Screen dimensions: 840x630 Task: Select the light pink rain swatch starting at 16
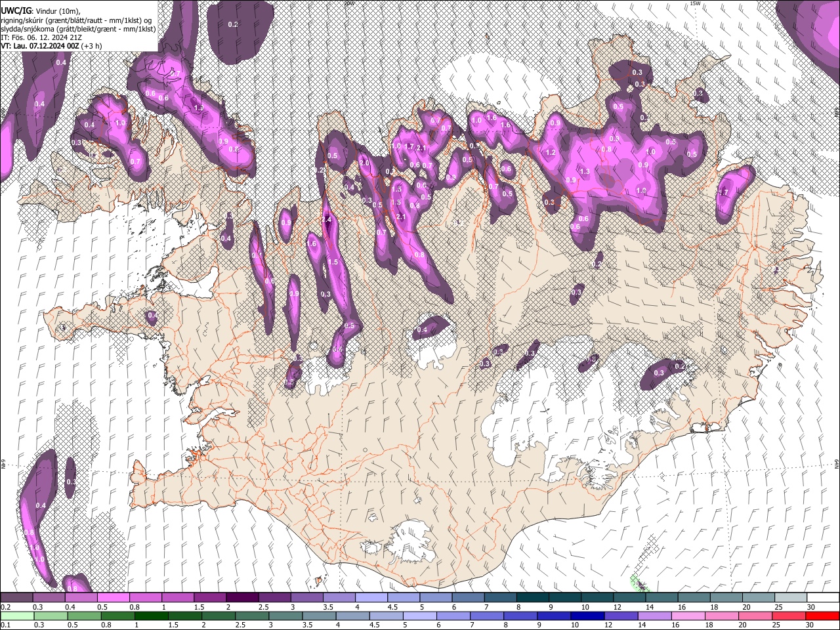tap(688, 616)
